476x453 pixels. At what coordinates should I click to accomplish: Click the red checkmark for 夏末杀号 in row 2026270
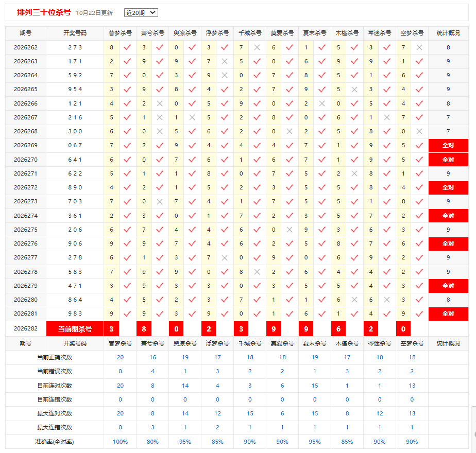(322, 160)
